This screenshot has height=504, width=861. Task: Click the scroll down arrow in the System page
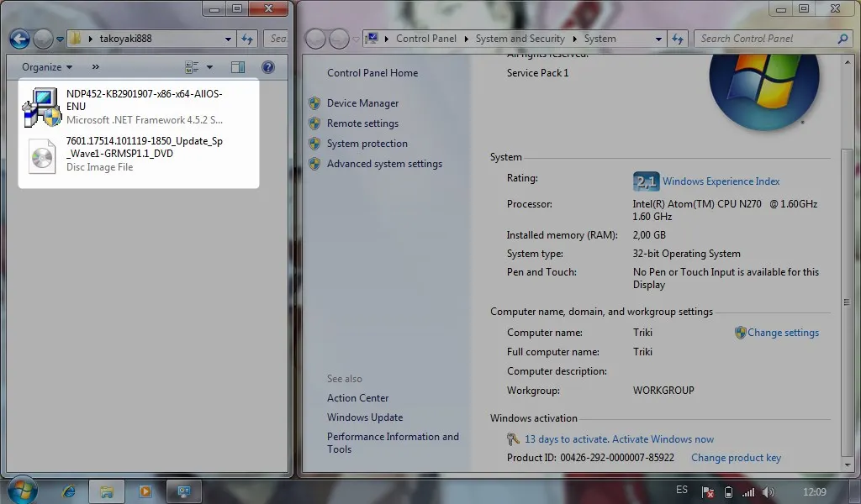click(847, 465)
